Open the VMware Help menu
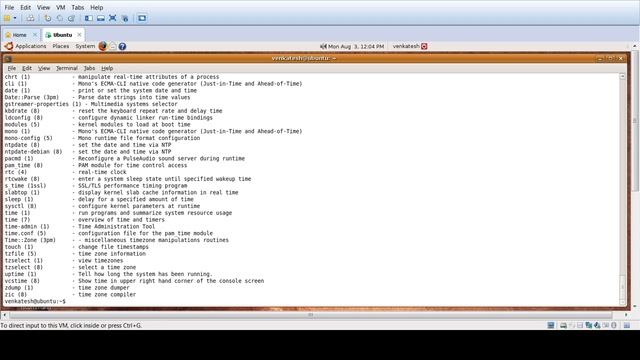This screenshot has height=360, width=640. [x=96, y=7]
